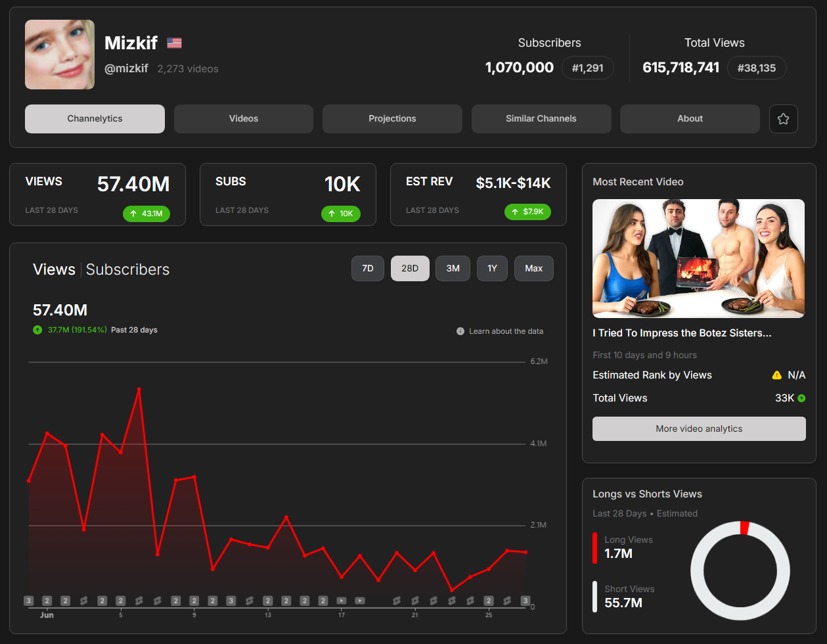Click the #1,291 subscriber rank badge
Image resolution: width=827 pixels, height=644 pixels.
pos(588,68)
